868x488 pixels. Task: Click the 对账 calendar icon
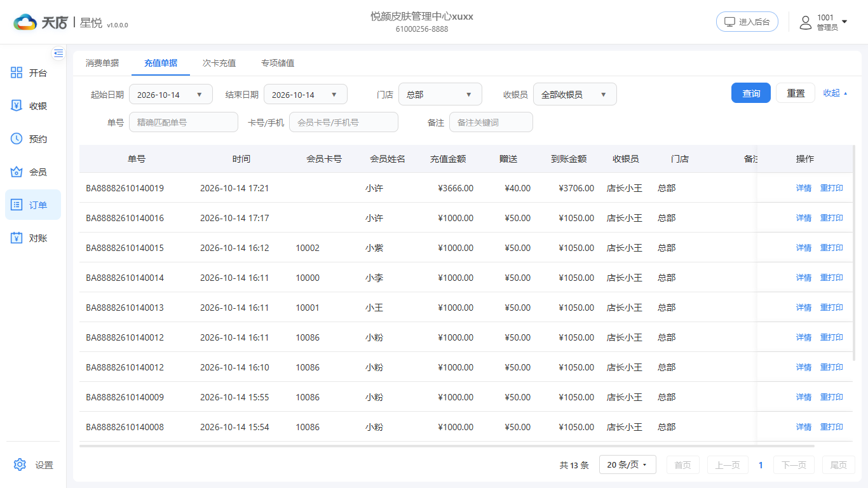coord(17,238)
